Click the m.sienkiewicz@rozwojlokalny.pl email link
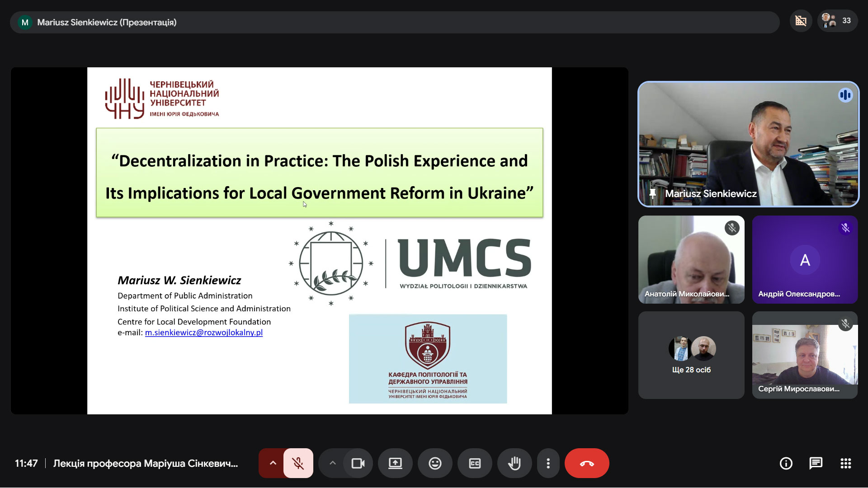Image resolution: width=868 pixels, height=488 pixels. [x=203, y=333]
